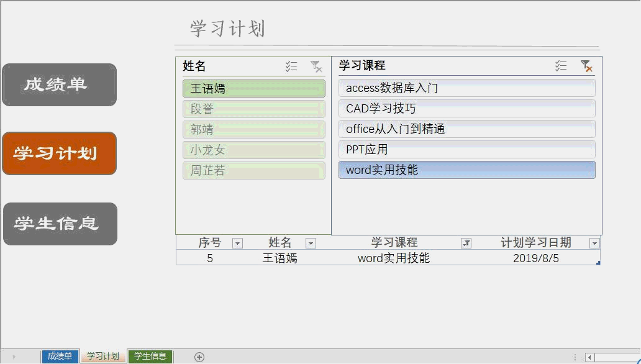This screenshot has height=364, width=641.
Task: Select table cell word实用技能 in data row
Action: (394, 258)
